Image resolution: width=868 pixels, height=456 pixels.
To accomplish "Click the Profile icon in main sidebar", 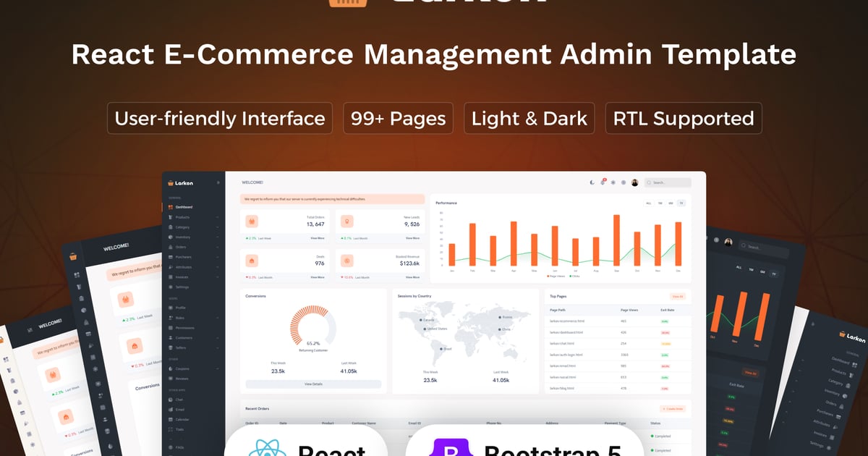I will [x=171, y=308].
